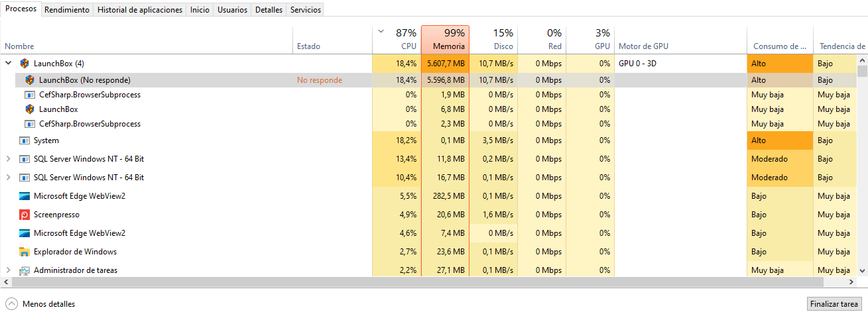The height and width of the screenshot is (320, 868).
Task: Click the Finalizar tarea button
Action: [x=834, y=304]
